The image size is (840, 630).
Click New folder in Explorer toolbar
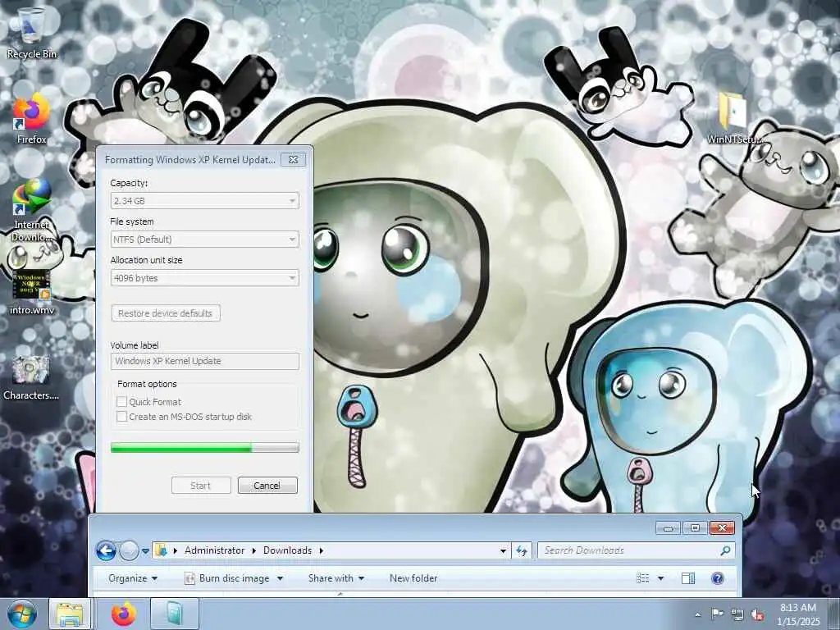(x=413, y=578)
